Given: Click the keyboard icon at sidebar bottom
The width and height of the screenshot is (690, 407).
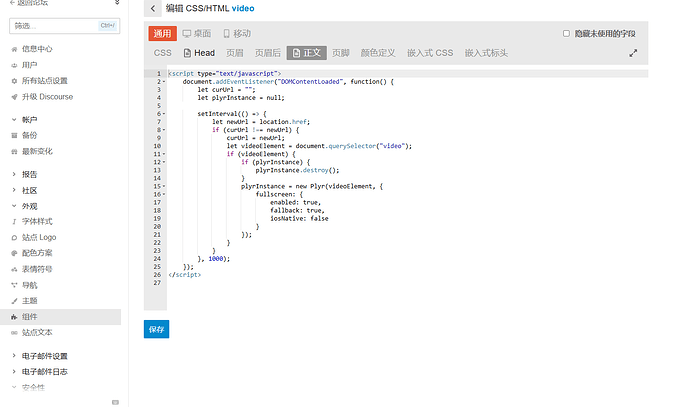Looking at the screenshot, I should [x=115, y=402].
